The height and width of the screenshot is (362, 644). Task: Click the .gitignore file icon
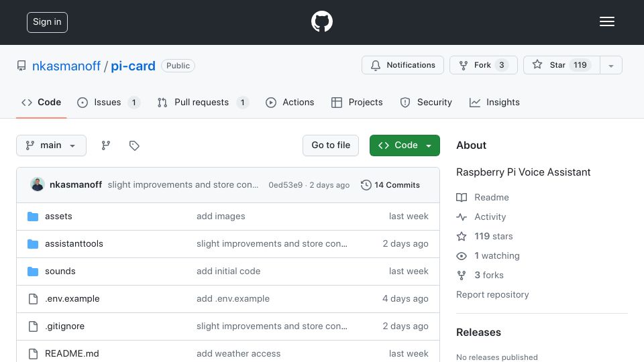tap(34, 326)
